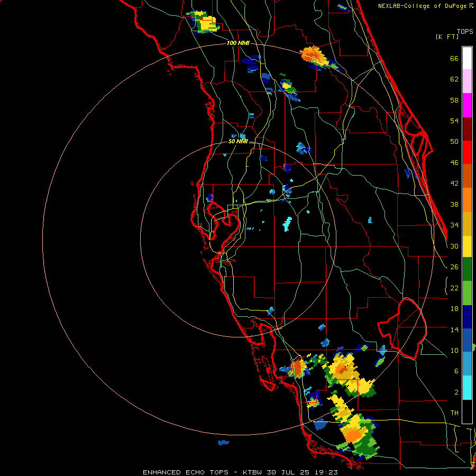The width and height of the screenshot is (476, 476).
Task: Click the NEXLAB-College of DuPage credit text
Action: [x=423, y=6]
